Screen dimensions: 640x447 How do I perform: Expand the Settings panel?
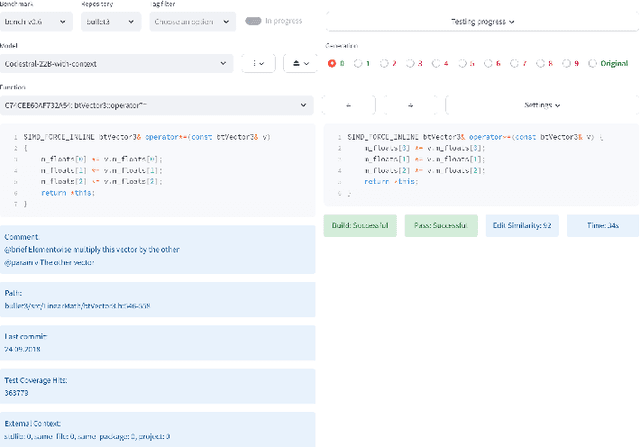click(x=542, y=104)
